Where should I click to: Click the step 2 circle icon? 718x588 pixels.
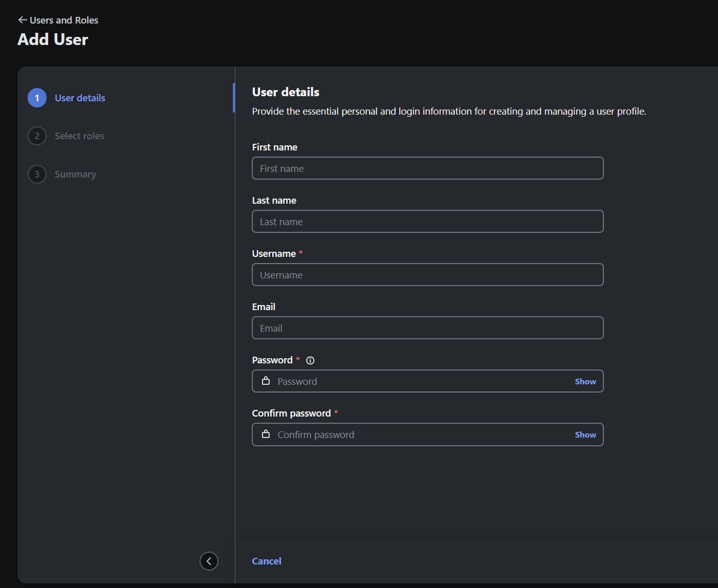[37, 136]
